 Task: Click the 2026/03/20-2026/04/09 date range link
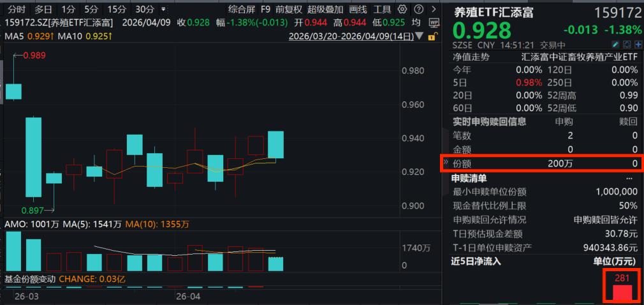[342, 37]
